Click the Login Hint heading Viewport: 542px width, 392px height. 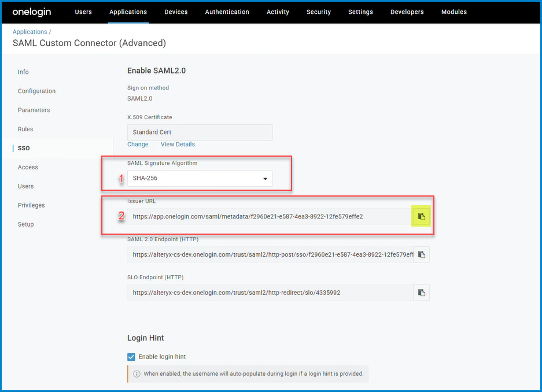146,338
